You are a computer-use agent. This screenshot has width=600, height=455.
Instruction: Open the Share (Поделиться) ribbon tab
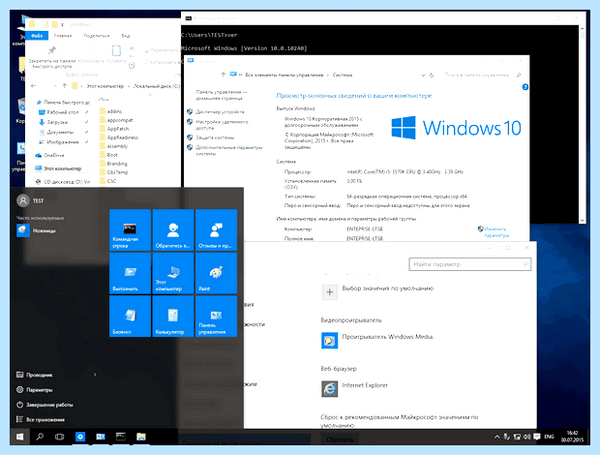[x=96, y=36]
